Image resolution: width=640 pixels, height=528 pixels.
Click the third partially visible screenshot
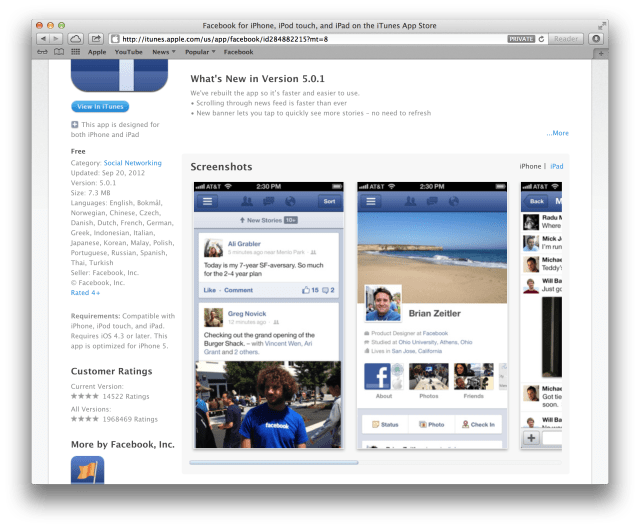click(x=541, y=315)
